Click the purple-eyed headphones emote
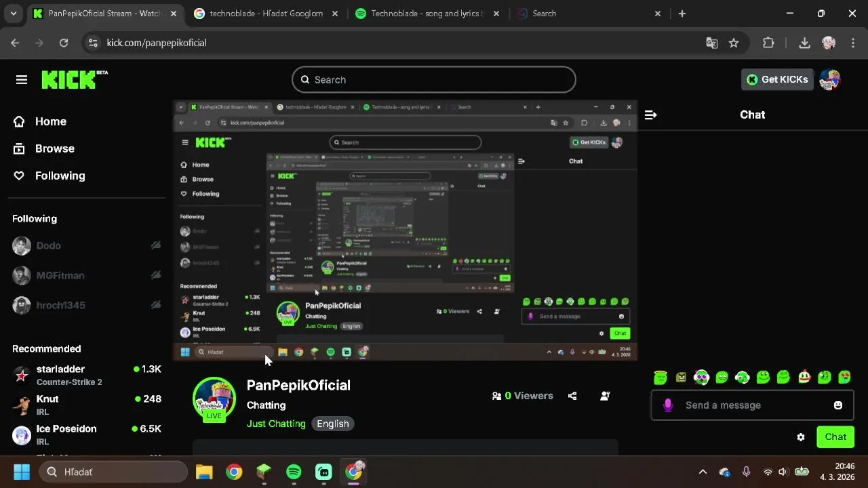 701,377
